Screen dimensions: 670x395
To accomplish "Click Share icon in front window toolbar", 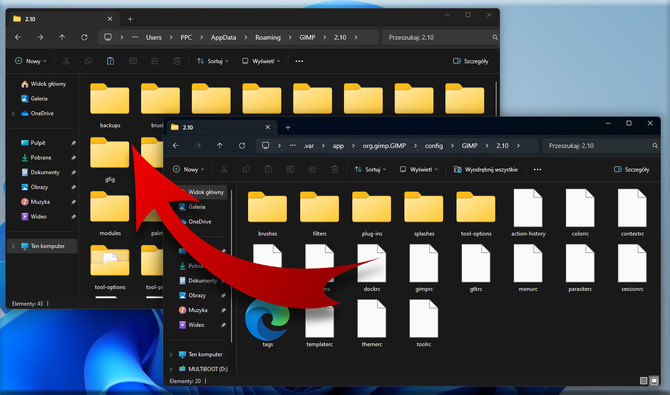I will point(313,169).
